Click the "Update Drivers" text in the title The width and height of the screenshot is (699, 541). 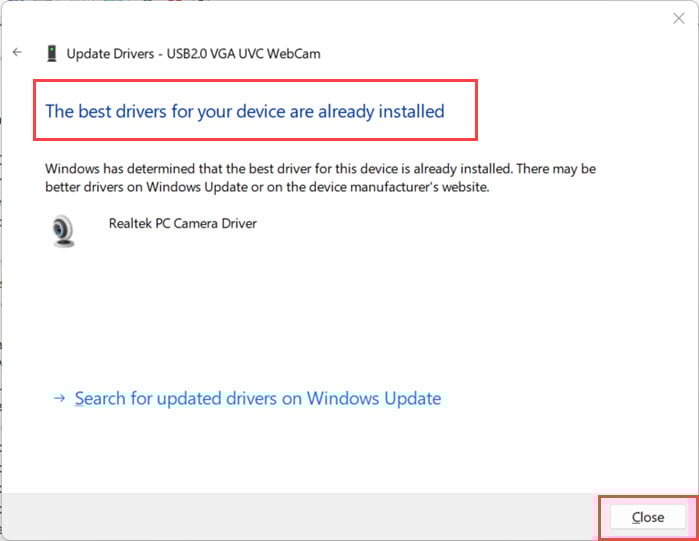(x=110, y=54)
